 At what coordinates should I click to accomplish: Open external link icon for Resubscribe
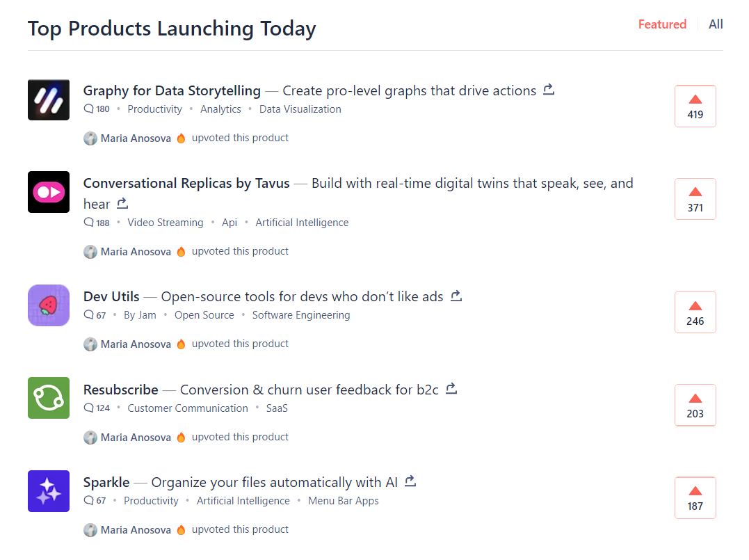451,389
